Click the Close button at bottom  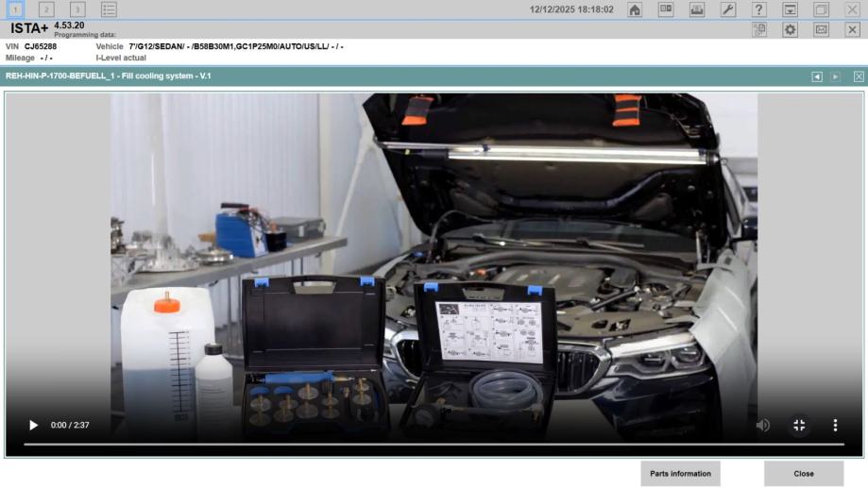pyautogui.click(x=804, y=474)
